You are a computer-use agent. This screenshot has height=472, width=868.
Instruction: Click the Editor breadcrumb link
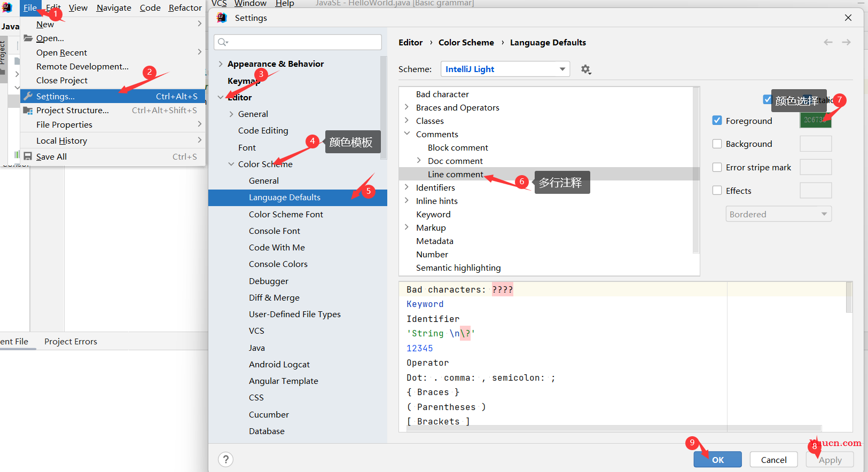click(410, 42)
